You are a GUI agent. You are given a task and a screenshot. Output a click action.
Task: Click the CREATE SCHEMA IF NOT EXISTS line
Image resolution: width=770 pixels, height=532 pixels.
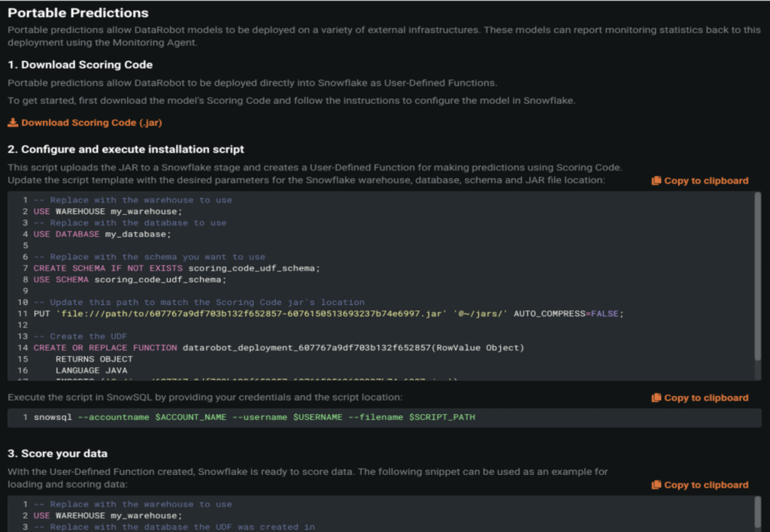[x=177, y=268]
